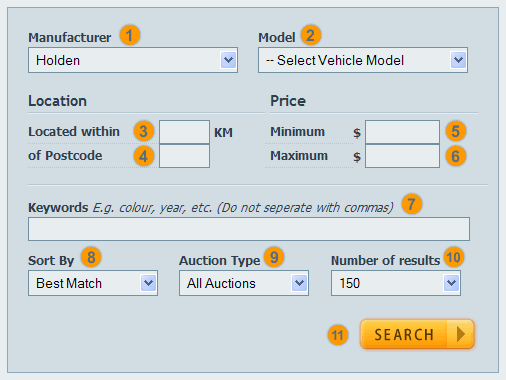Screen dimensions: 506x380
Task: Expand the Sort By Best Match dropdown
Action: [93, 283]
